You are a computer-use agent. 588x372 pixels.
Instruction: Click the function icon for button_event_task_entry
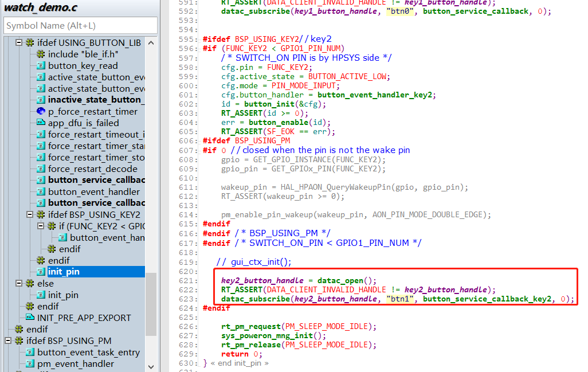pyautogui.click(x=30, y=353)
